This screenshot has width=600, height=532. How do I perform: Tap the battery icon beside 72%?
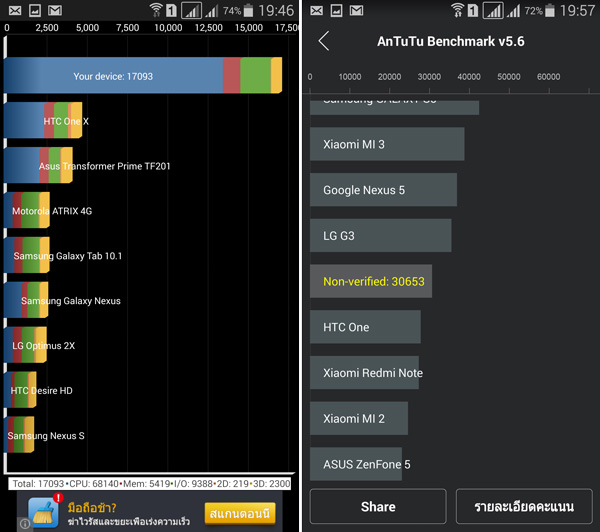click(x=550, y=10)
